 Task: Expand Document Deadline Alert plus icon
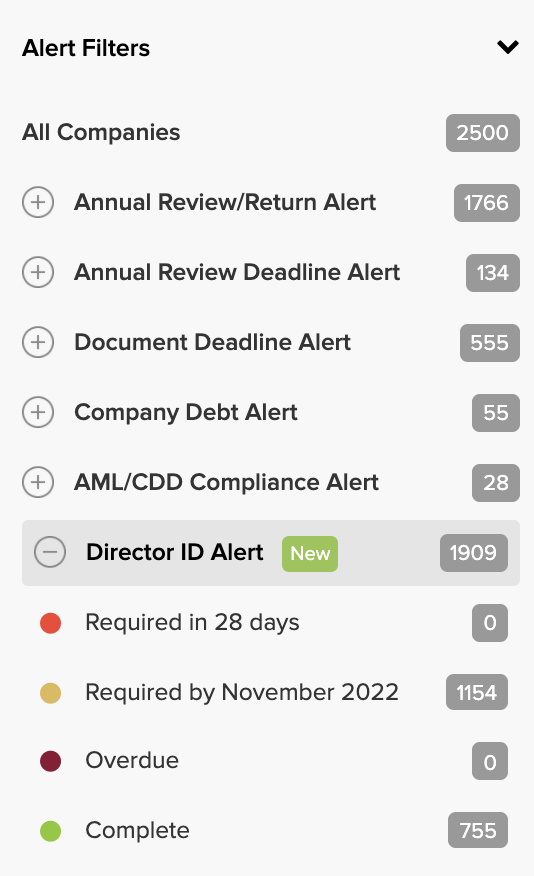tap(38, 342)
